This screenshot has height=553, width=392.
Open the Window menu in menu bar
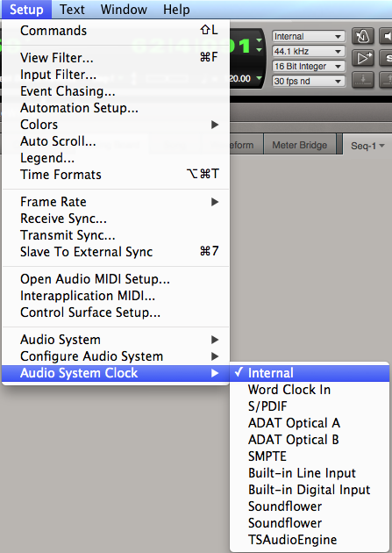[x=124, y=10]
